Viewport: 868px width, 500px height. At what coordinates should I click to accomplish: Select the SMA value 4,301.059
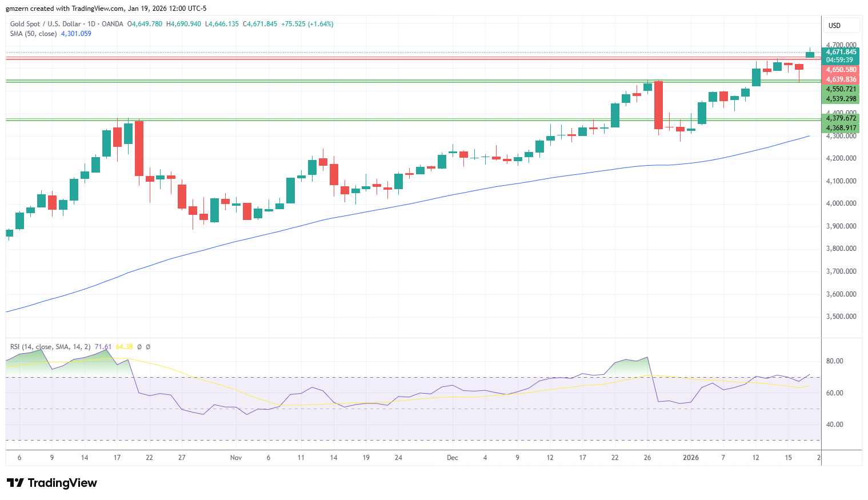[x=76, y=34]
